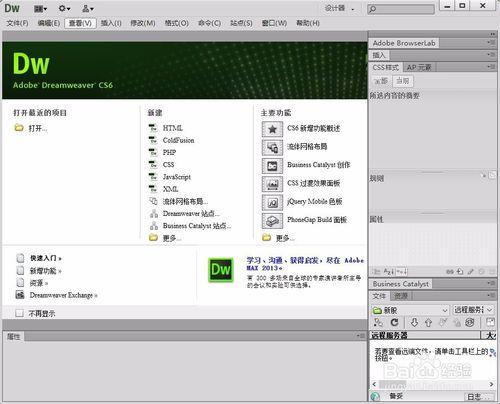Select the 当前 CSS mode button
Screen dimensions: 500x404
coord(403,81)
